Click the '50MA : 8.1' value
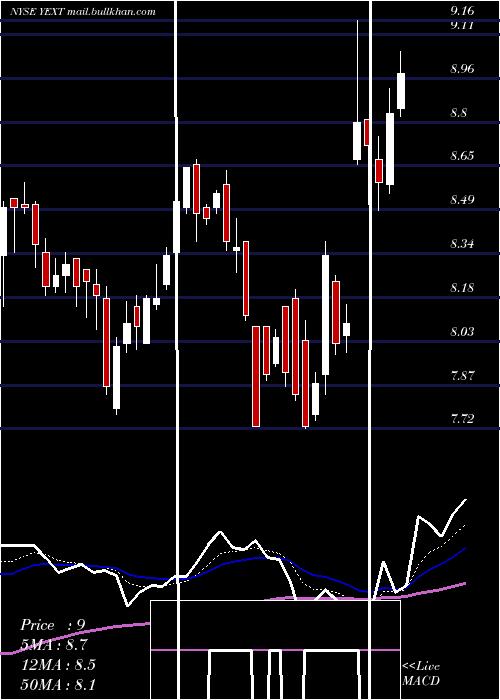Viewport: 500px width, 700px height. 58,684
